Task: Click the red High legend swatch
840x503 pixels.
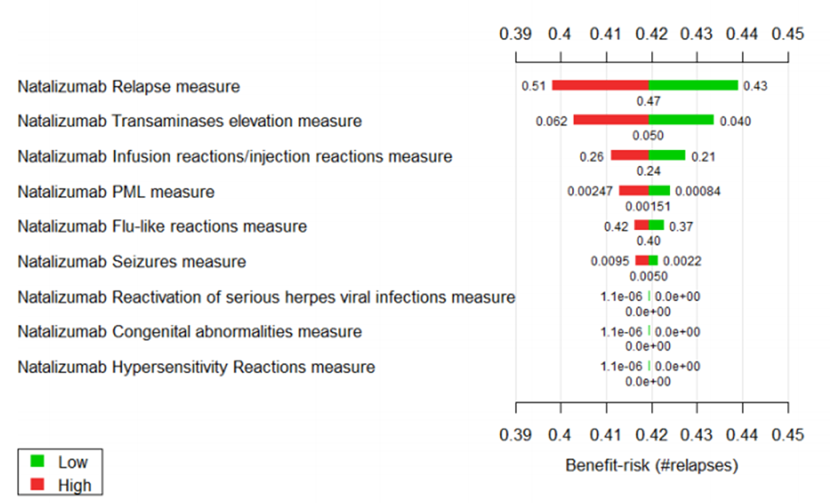Action: 38,485
